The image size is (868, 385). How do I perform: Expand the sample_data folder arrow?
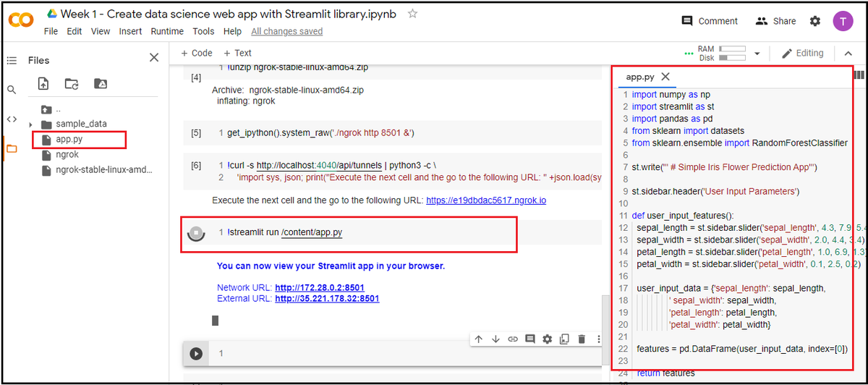click(31, 124)
